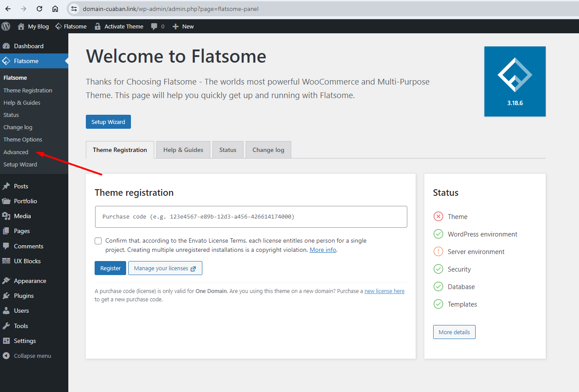Open Setup Wizard in the sidebar submenu
Image resolution: width=579 pixels, height=392 pixels.
(x=20, y=164)
